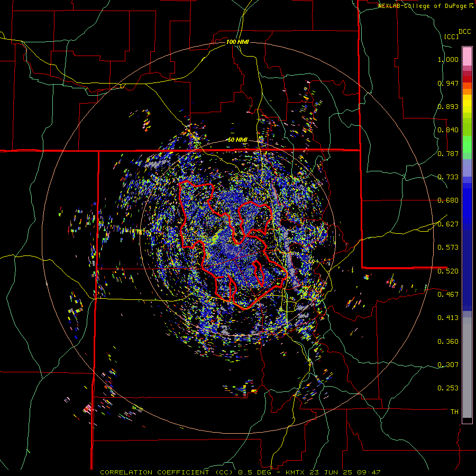Image resolution: width=476 pixels, height=476 pixels.
Task: Click the 0.893 legend value
Action: click(448, 106)
